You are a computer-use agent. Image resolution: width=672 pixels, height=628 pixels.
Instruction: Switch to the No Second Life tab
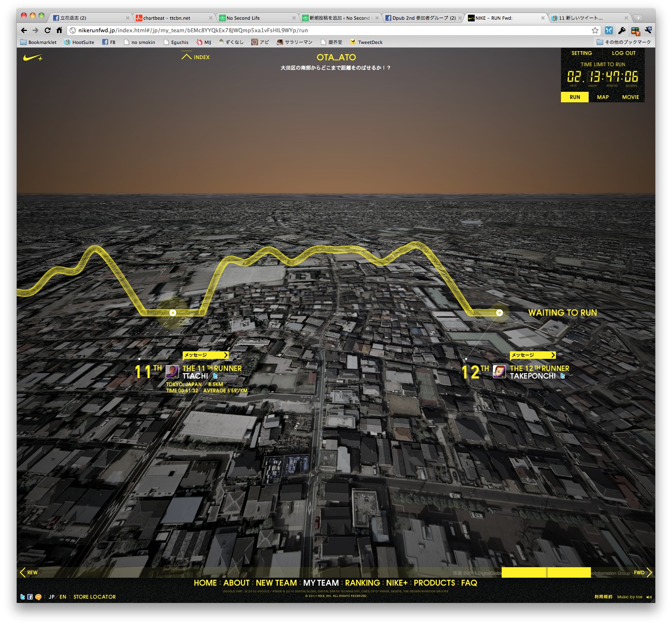(257, 18)
